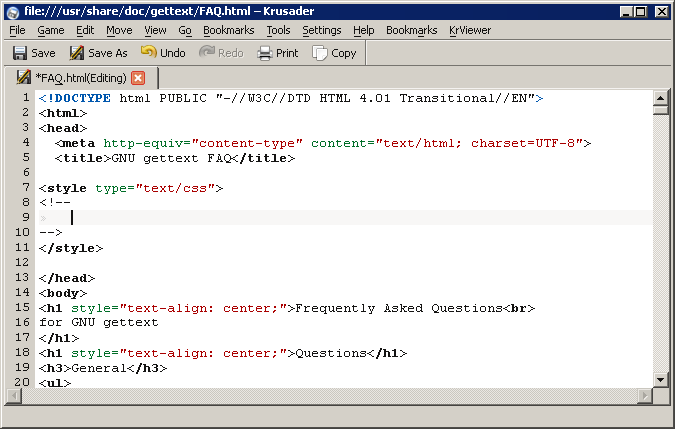Close the FAQ.html tab with red X
675x429 pixels.
click(x=138, y=78)
